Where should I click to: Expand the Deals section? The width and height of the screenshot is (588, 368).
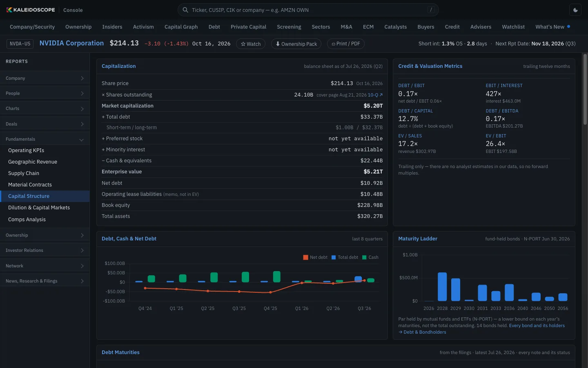(x=45, y=124)
